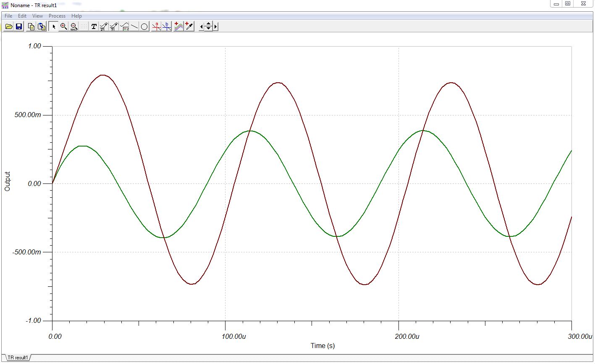Save the diagram using floppy disk icon

click(19, 26)
